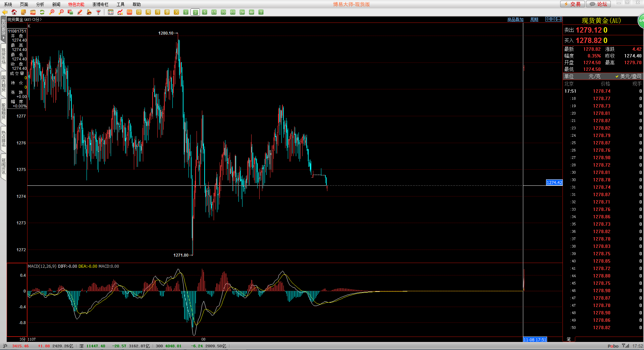Go to the red home icon
Screen dimensions: 644x350
tap(14, 12)
